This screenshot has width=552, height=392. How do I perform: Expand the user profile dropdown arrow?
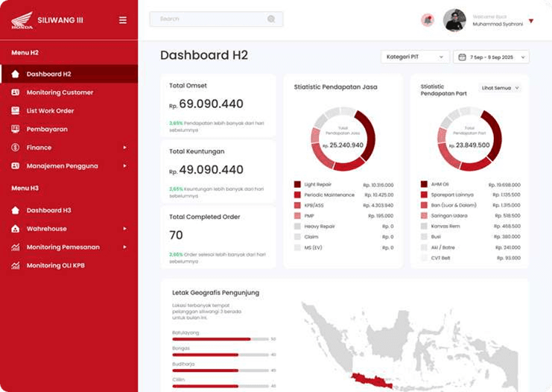click(531, 21)
